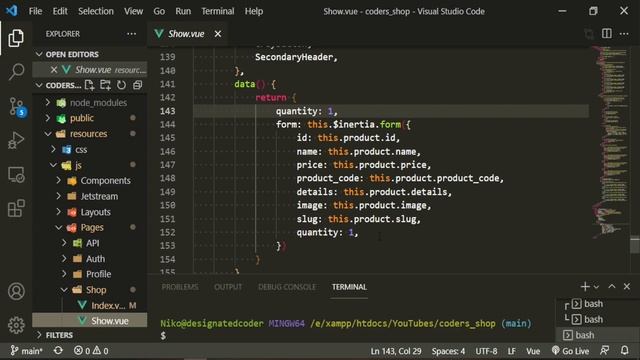Switch to the Debug Console tab

coord(287,287)
